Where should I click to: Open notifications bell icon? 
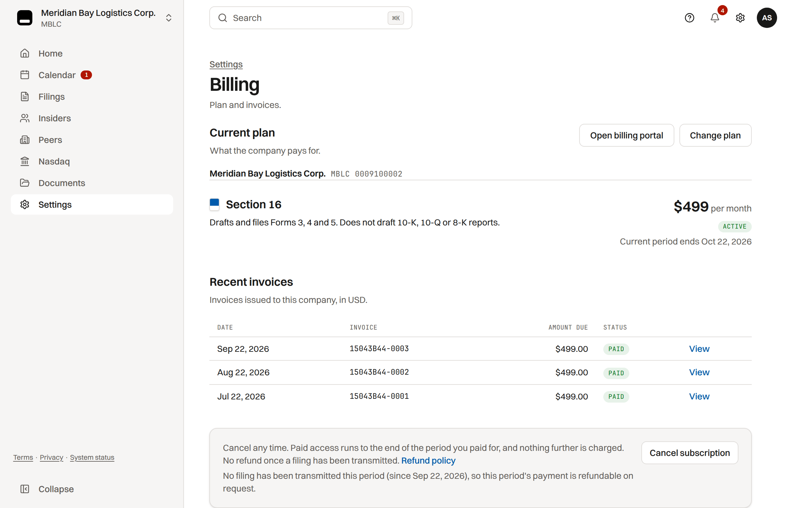715,18
